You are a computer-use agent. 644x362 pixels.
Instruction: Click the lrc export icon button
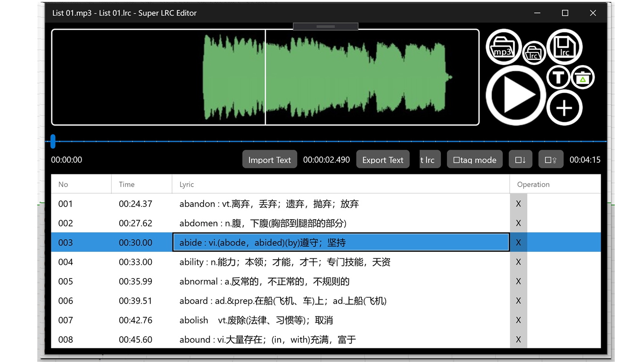(429, 159)
